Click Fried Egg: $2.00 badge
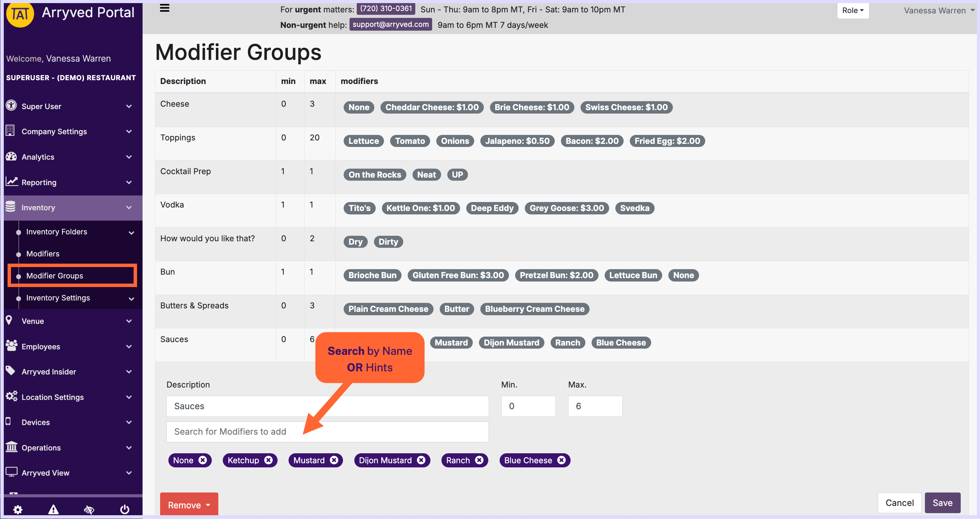This screenshot has height=519, width=980. point(667,141)
